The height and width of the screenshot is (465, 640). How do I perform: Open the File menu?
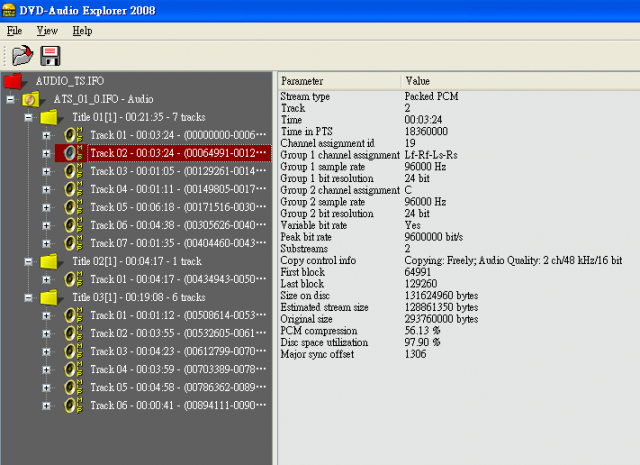[x=14, y=31]
